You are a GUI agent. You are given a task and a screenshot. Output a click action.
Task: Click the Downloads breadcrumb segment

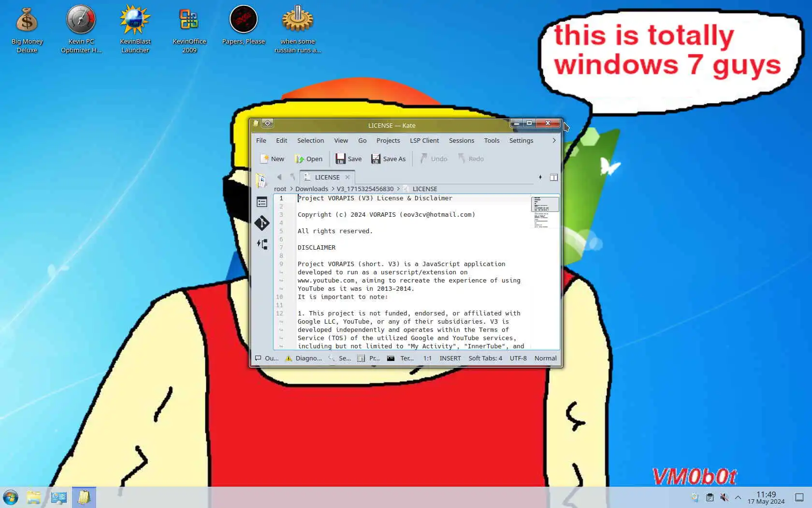(x=311, y=189)
